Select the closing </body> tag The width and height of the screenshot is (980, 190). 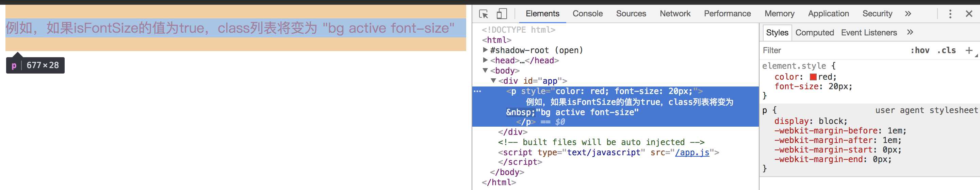pos(507,172)
